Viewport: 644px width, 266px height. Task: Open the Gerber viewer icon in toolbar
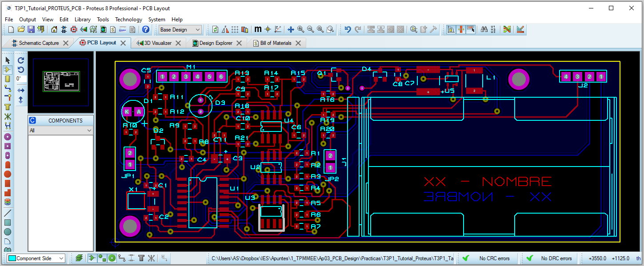tap(93, 30)
